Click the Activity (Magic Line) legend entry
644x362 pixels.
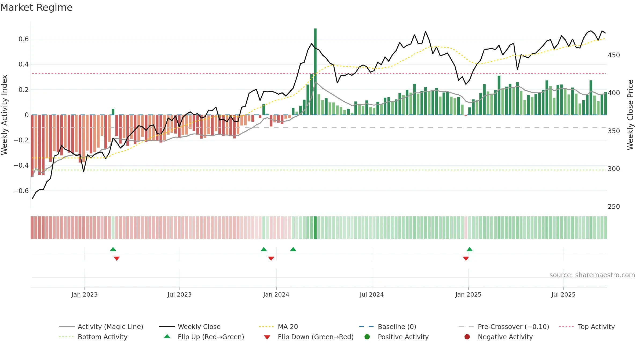[x=101, y=327]
